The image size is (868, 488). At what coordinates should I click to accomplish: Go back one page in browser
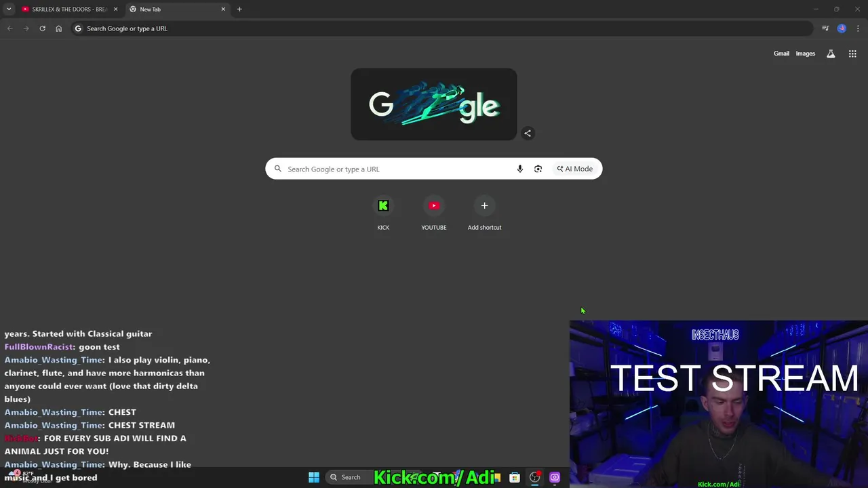pos(9,28)
